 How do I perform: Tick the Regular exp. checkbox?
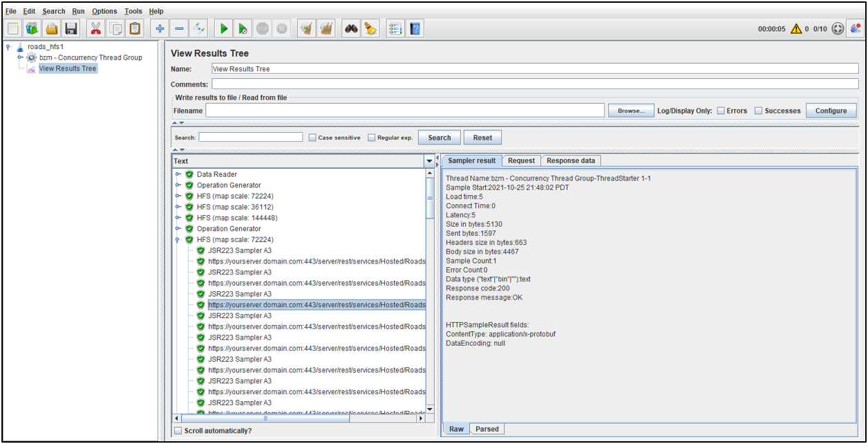[372, 138]
